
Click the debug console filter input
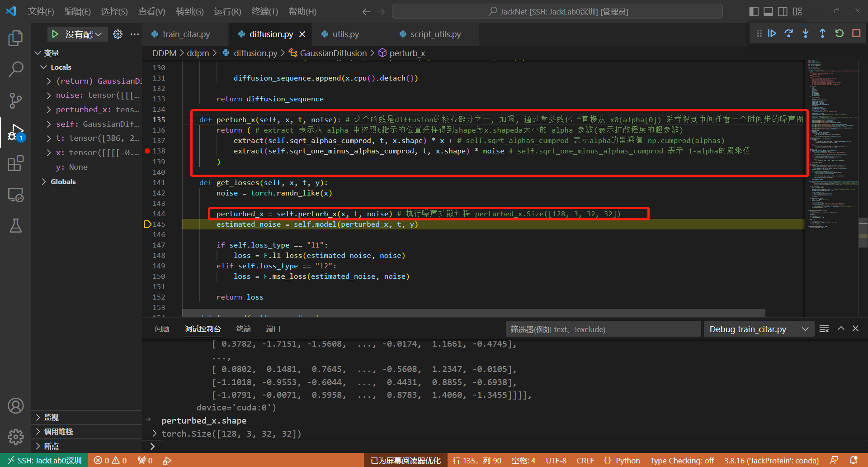(x=603, y=329)
